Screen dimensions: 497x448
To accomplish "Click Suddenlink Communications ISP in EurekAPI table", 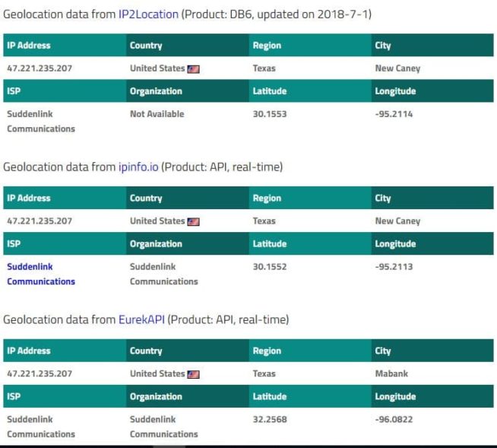I will (x=41, y=427).
